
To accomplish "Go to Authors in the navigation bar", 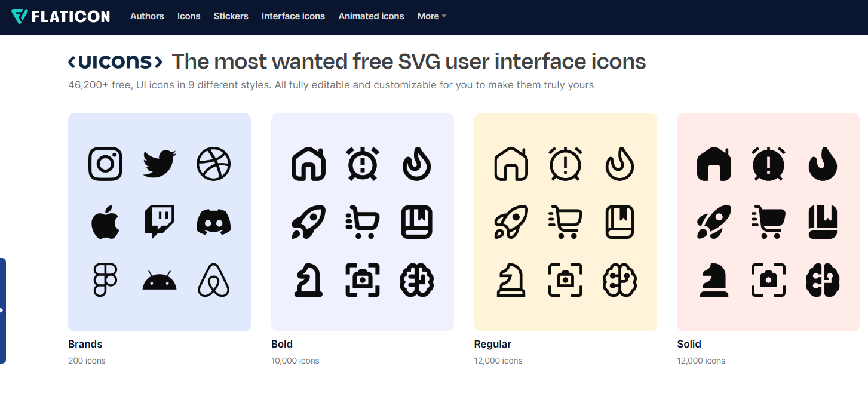I will click(x=147, y=16).
